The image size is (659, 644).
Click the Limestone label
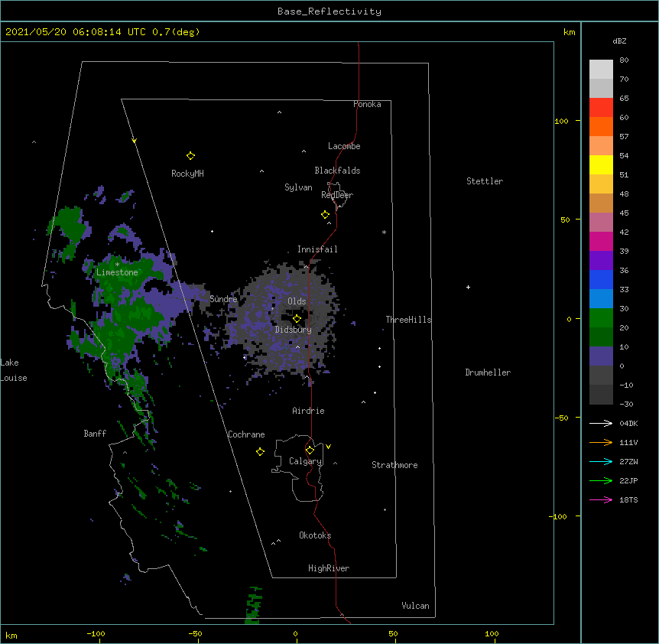(117, 272)
